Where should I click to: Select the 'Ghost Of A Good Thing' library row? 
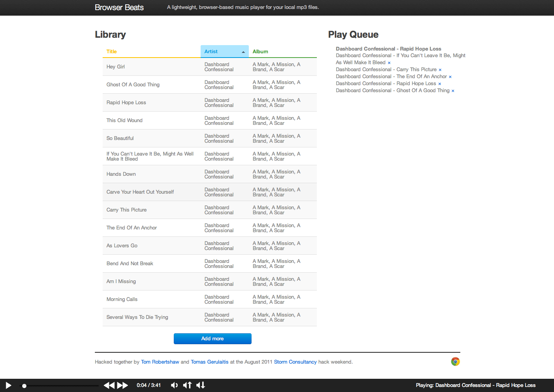point(210,85)
